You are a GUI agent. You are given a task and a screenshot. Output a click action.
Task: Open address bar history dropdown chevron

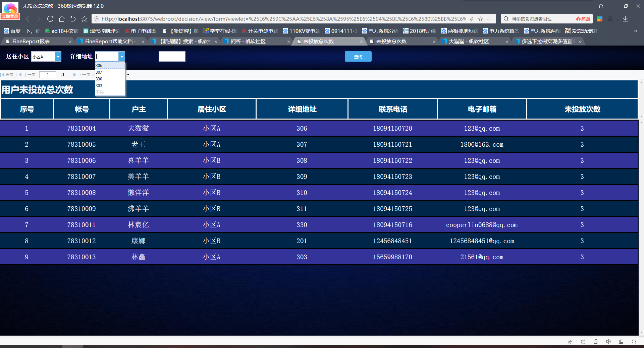click(x=489, y=19)
